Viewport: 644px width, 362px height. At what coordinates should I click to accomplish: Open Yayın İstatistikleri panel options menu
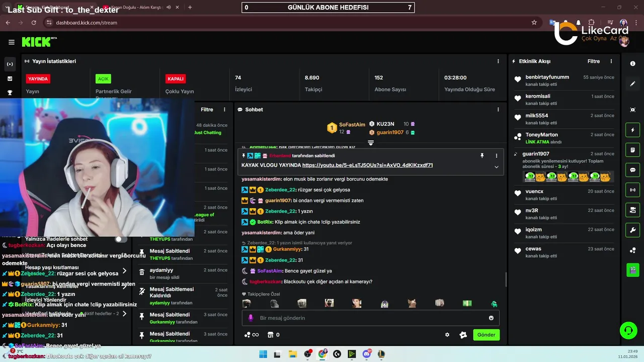tap(498, 61)
